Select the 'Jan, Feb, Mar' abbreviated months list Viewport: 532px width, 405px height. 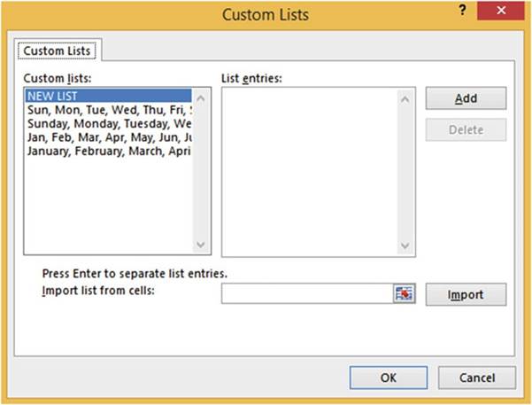click(x=110, y=137)
